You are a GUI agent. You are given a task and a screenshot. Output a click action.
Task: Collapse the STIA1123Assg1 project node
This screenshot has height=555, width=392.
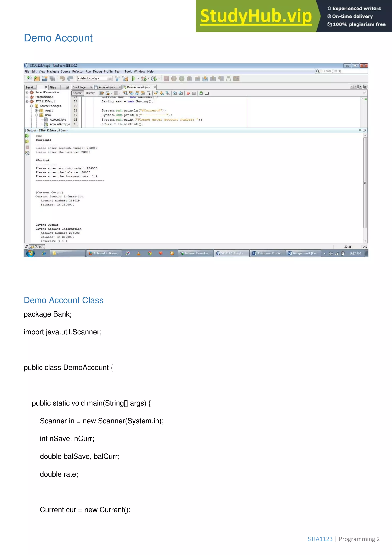27,102
